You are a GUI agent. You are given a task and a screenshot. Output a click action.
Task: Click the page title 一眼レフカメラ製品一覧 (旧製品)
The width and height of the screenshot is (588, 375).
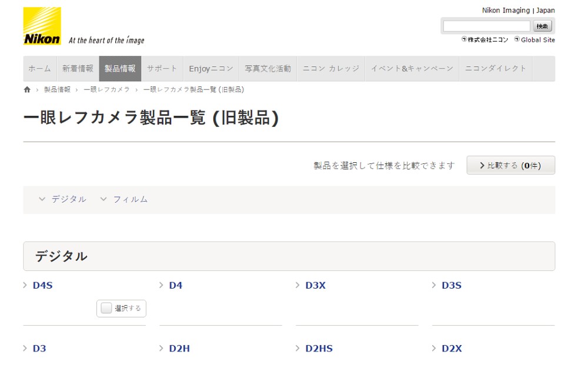151,118
